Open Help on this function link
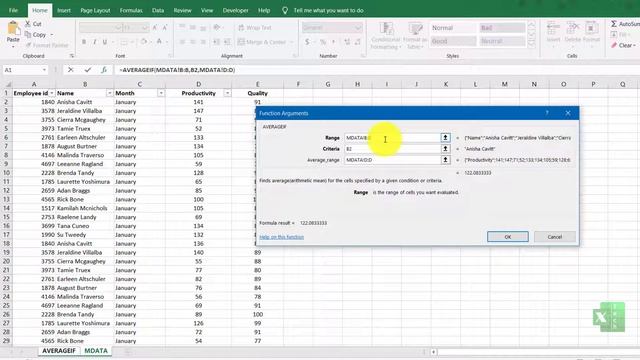Screen dimensions: 640x360 [282, 237]
